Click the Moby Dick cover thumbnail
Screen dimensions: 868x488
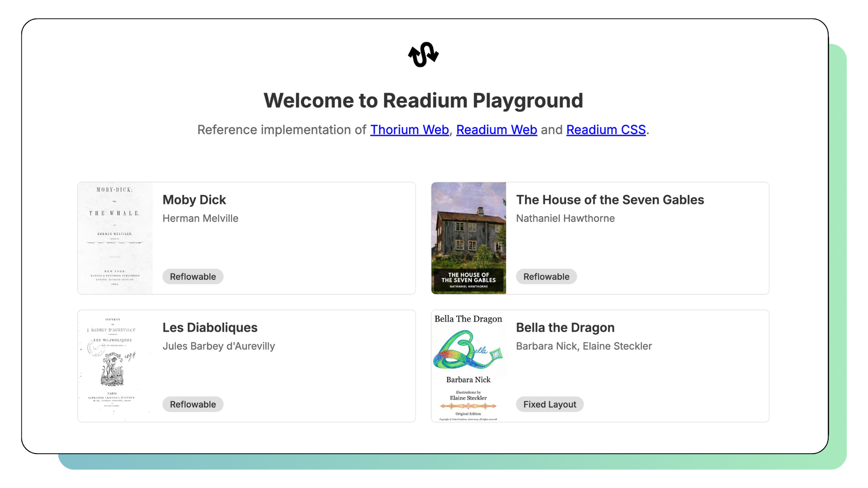pos(115,238)
